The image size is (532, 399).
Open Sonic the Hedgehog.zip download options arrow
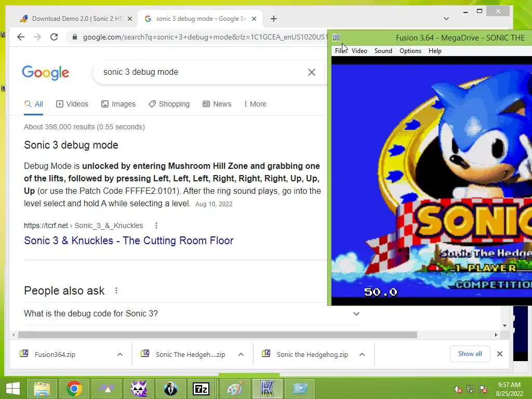point(362,354)
